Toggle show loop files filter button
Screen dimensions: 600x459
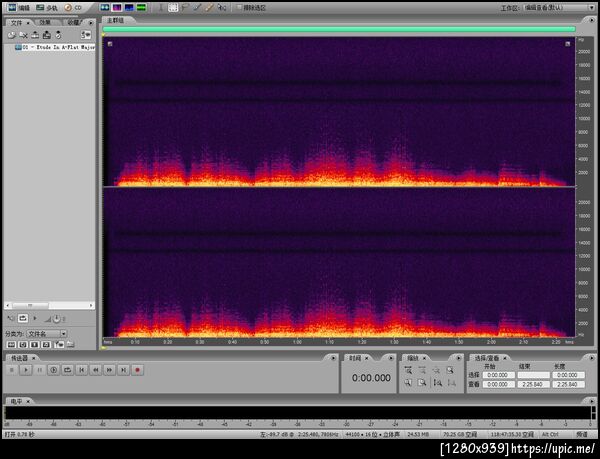tap(23, 345)
